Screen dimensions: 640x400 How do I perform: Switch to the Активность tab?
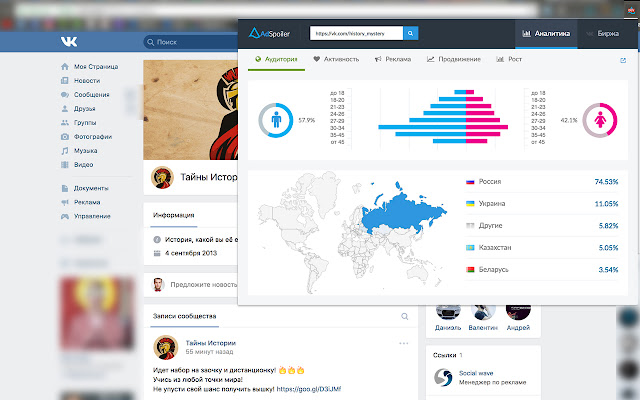tap(335, 60)
